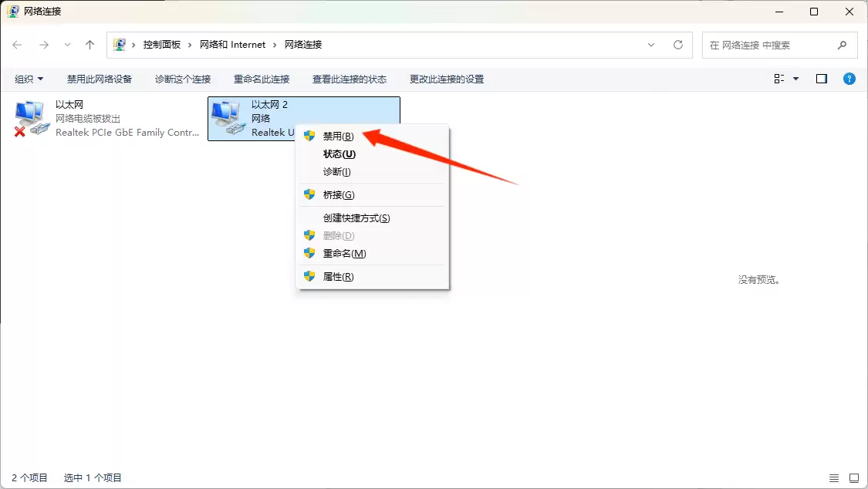This screenshot has height=489, width=868.
Task: Click inside the search box
Action: click(x=772, y=45)
